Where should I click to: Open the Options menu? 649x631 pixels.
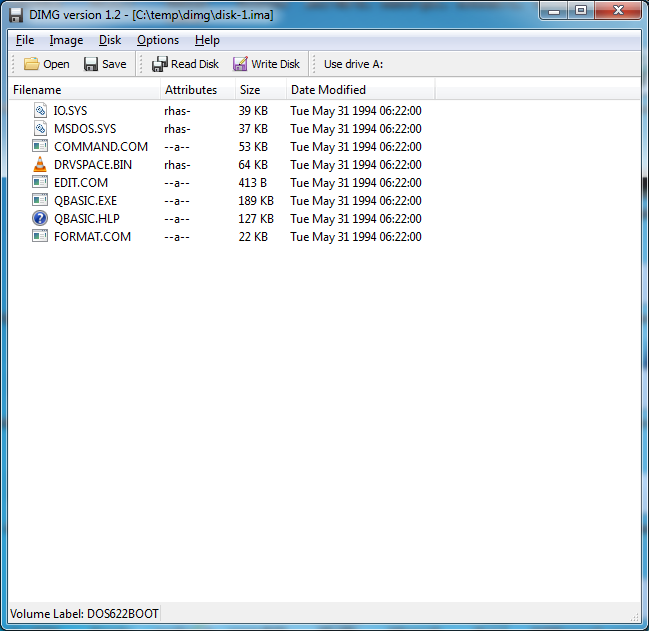158,40
